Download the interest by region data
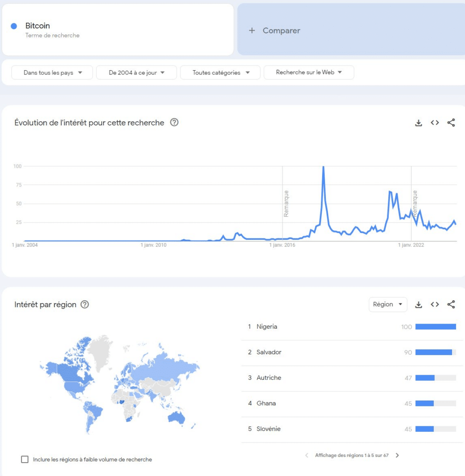The height and width of the screenshot is (476, 465). [x=418, y=304]
